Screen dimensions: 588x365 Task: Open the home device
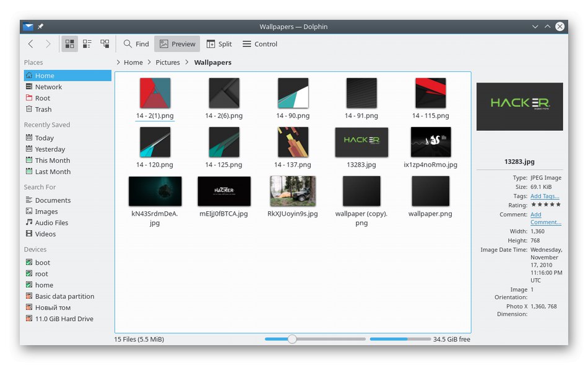coord(67,285)
